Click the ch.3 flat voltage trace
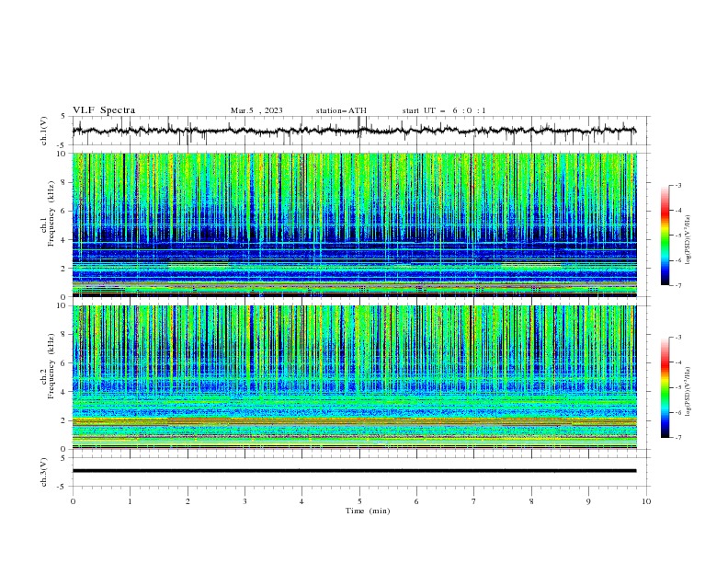 355,471
